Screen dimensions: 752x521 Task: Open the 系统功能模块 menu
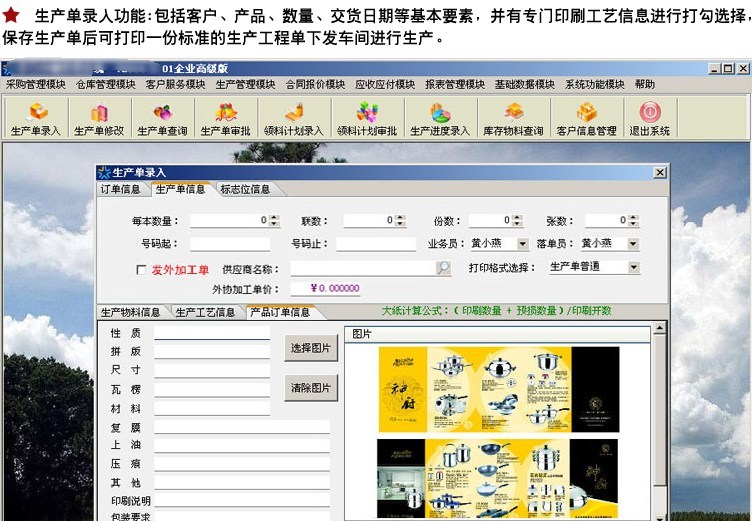pyautogui.click(x=595, y=84)
